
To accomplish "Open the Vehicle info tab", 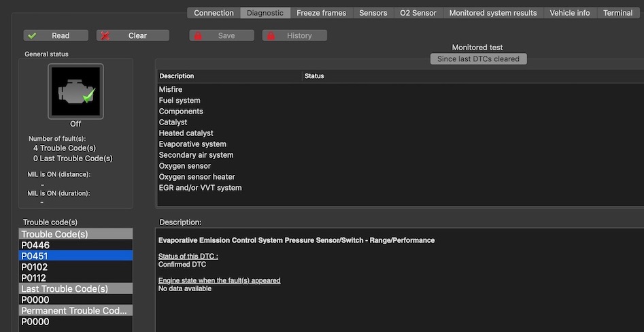I will [569, 13].
